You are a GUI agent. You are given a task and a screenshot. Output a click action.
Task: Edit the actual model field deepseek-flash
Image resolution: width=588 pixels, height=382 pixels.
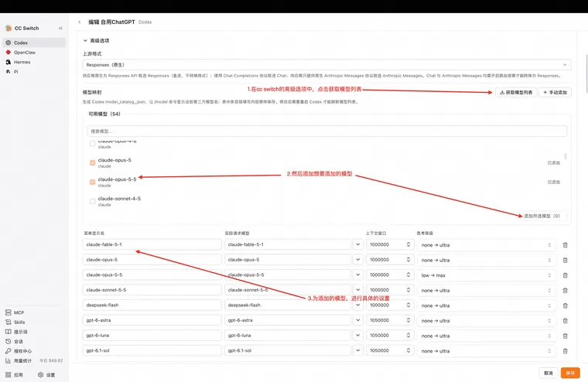[x=288, y=305]
